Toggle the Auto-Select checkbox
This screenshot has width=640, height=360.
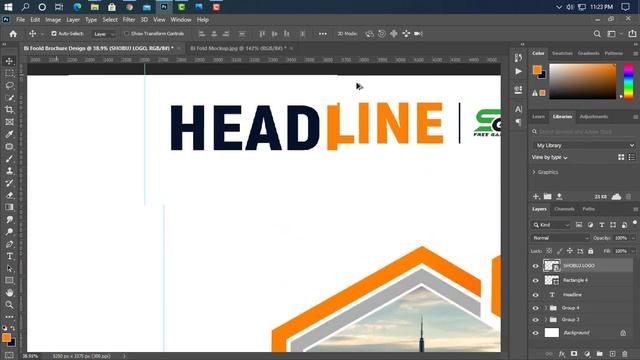tap(54, 33)
